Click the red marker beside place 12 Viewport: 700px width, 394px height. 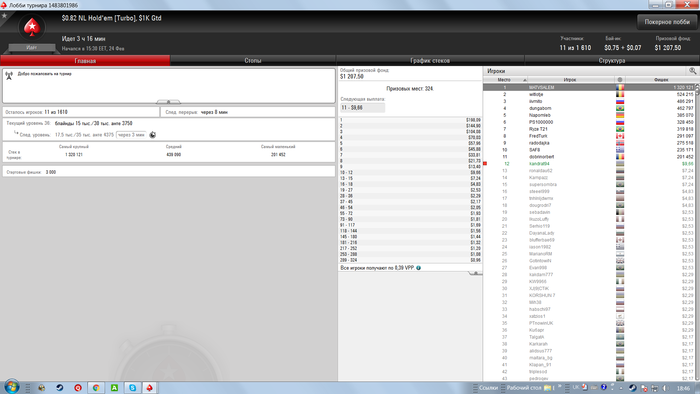pyautogui.click(x=485, y=164)
